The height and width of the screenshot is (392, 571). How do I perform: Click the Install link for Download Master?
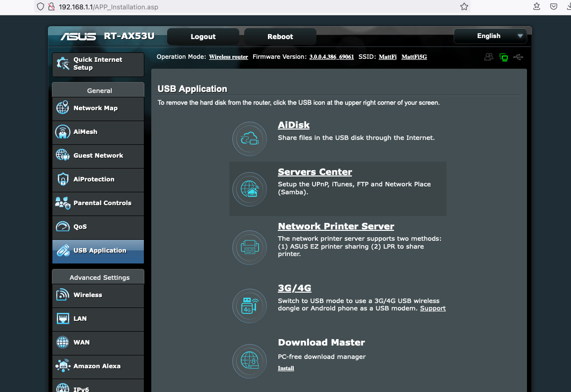(x=286, y=368)
